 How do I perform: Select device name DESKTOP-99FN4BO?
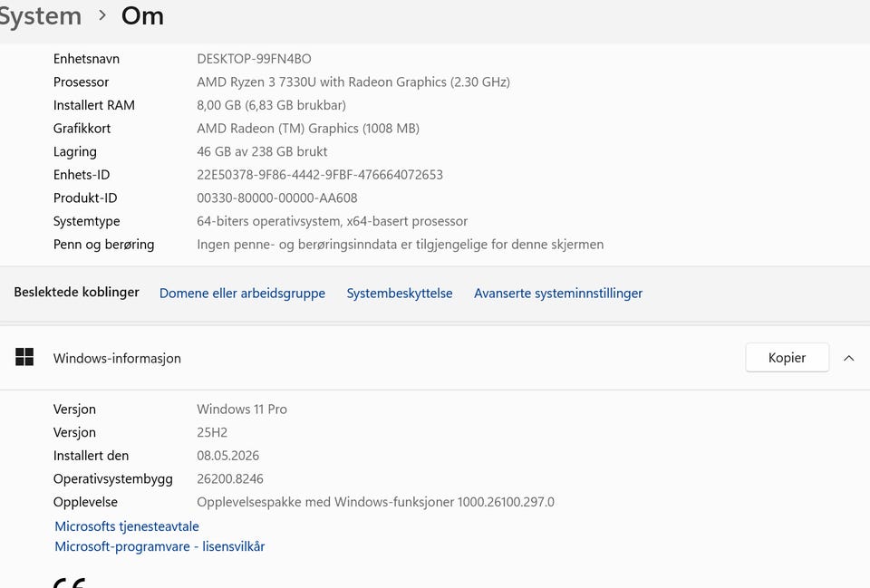254,59
